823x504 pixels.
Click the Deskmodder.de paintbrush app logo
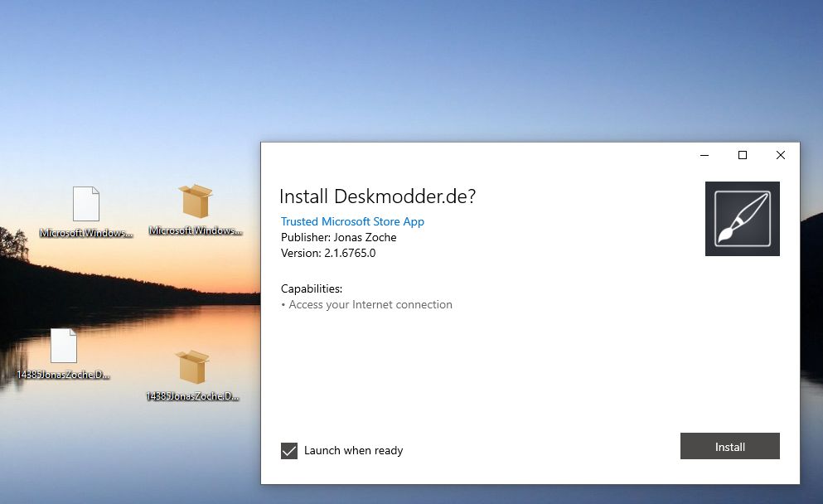pyautogui.click(x=742, y=219)
